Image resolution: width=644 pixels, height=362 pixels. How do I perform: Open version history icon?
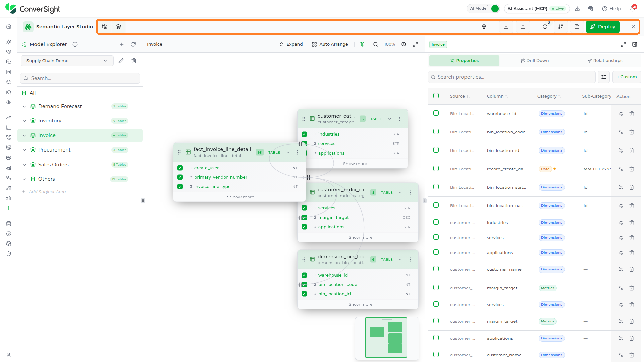point(545,27)
